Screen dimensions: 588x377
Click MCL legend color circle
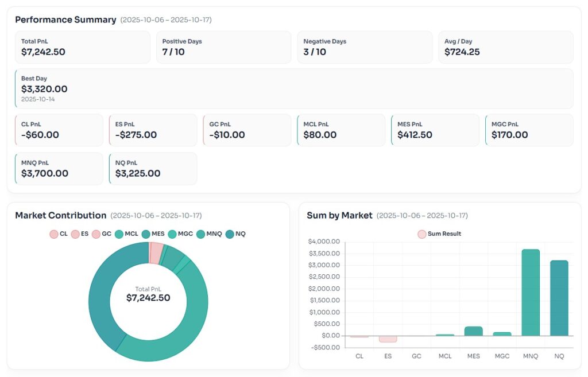coord(119,234)
